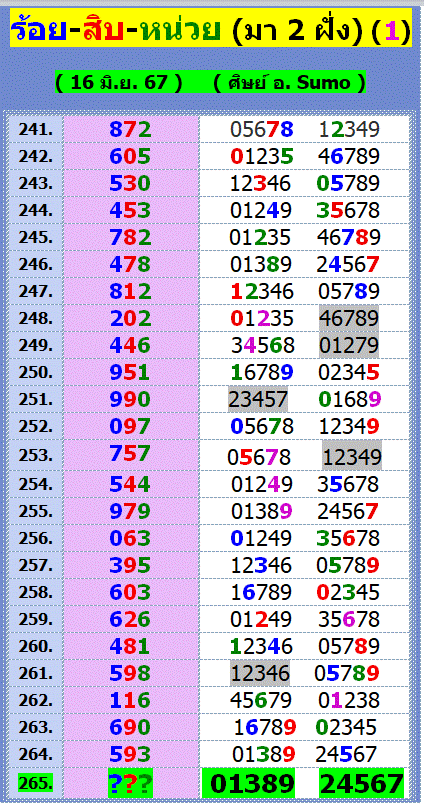
Task: Select the grey highlighted 23457 in row 251
Action: point(258,399)
